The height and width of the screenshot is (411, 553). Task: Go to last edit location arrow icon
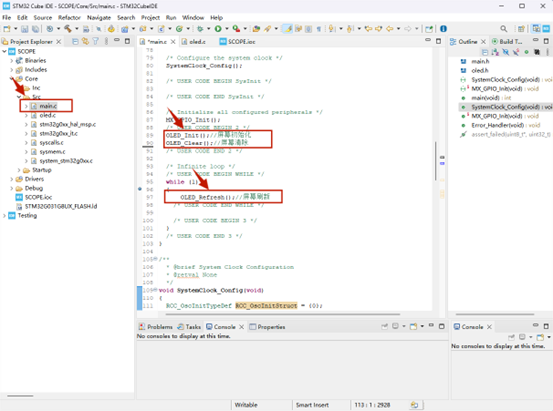pos(368,29)
